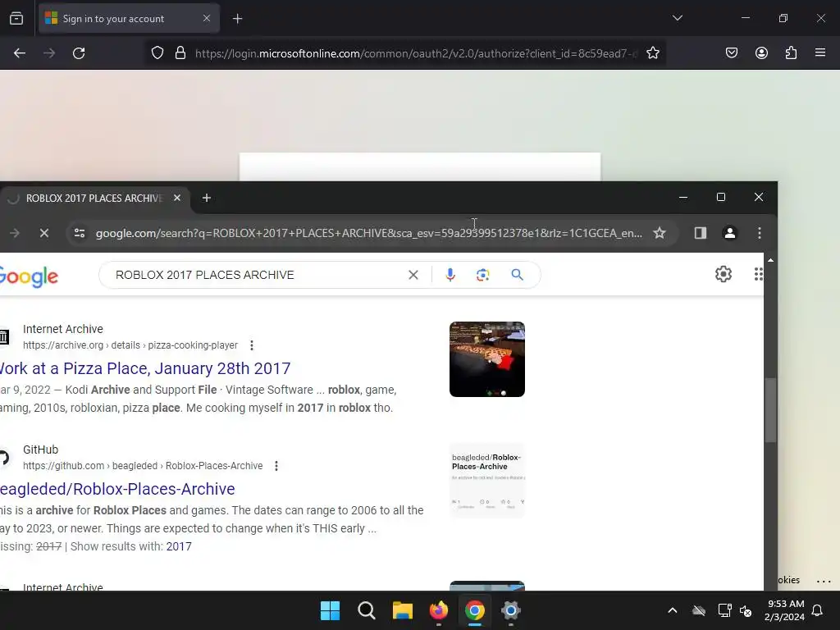This screenshot has height=630, width=840.
Task: Bookmark this Google search page in Chrome
Action: pos(659,233)
